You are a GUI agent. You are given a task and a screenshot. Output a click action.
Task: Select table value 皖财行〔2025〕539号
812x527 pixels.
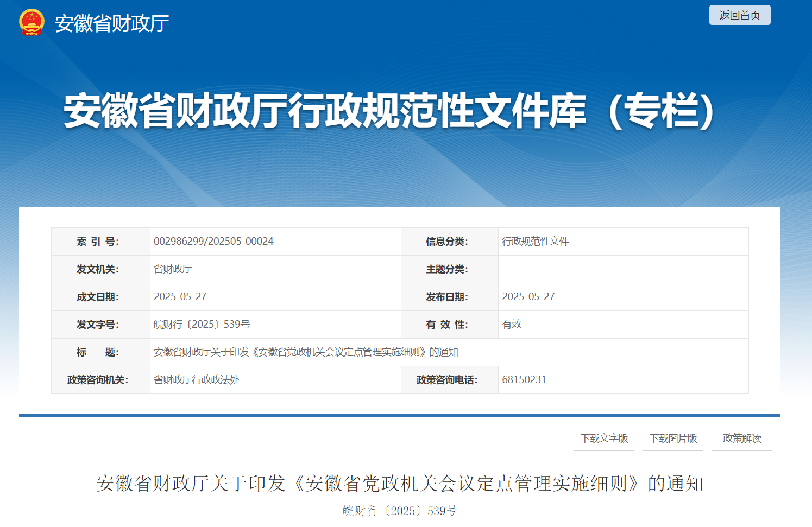pyautogui.click(x=202, y=325)
